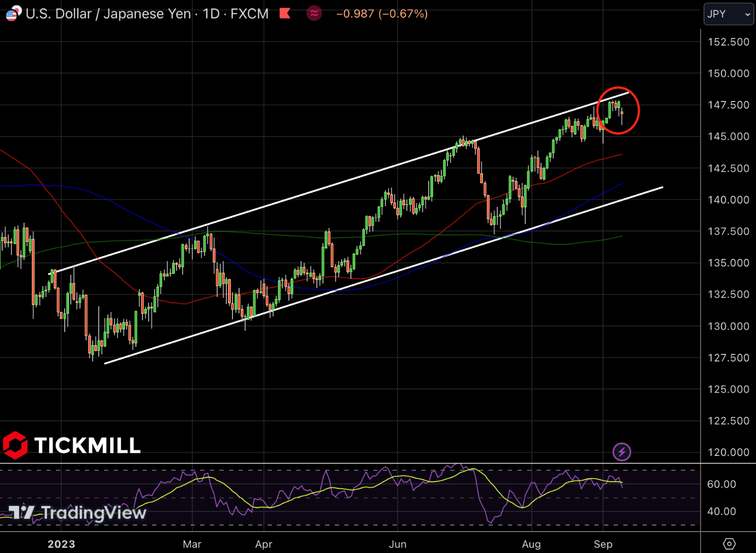The width and height of the screenshot is (756, 553).
Task: Click the 142.500 price axis label
Action: [729, 168]
